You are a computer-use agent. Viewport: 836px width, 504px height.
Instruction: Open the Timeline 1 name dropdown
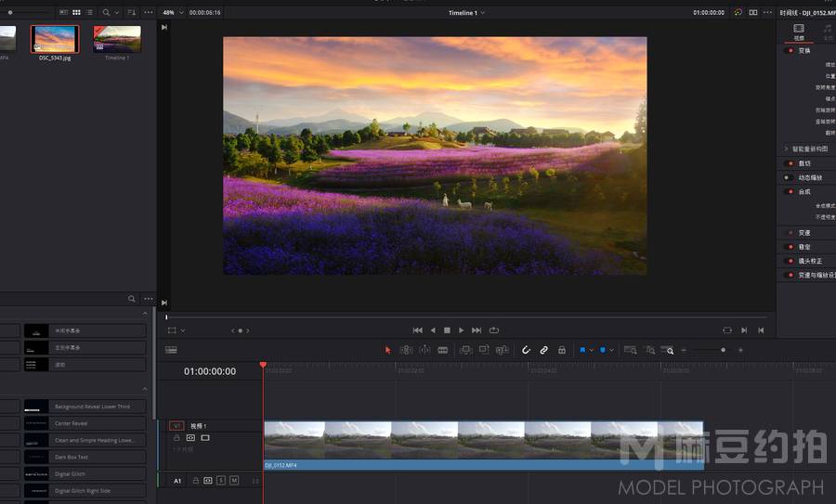[x=482, y=12]
